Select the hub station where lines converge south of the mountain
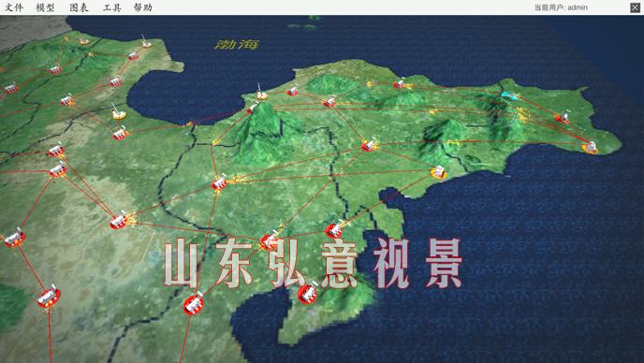The height and width of the screenshot is (363, 644). (219, 182)
